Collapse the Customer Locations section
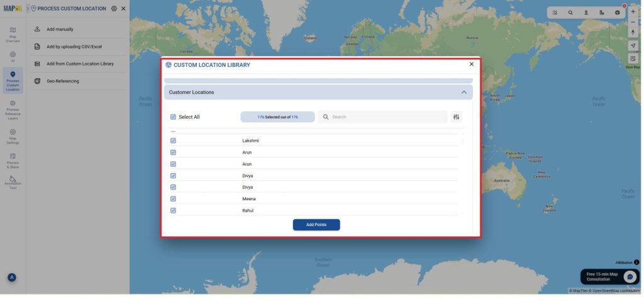The image size is (644, 301). click(x=464, y=92)
